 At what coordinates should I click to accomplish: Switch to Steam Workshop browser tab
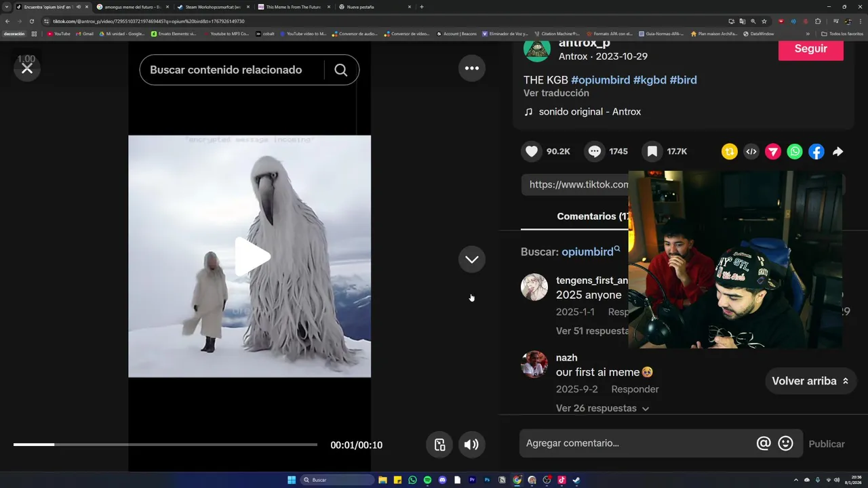[x=214, y=7]
